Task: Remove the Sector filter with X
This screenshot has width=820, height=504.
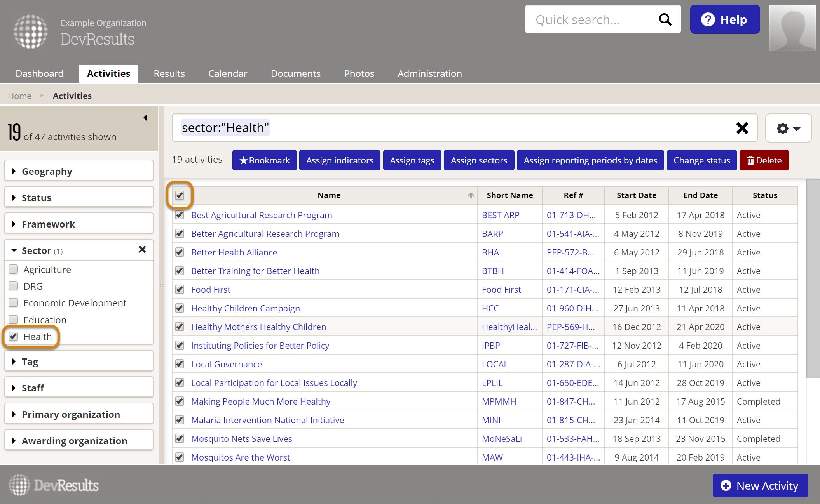Action: point(142,250)
